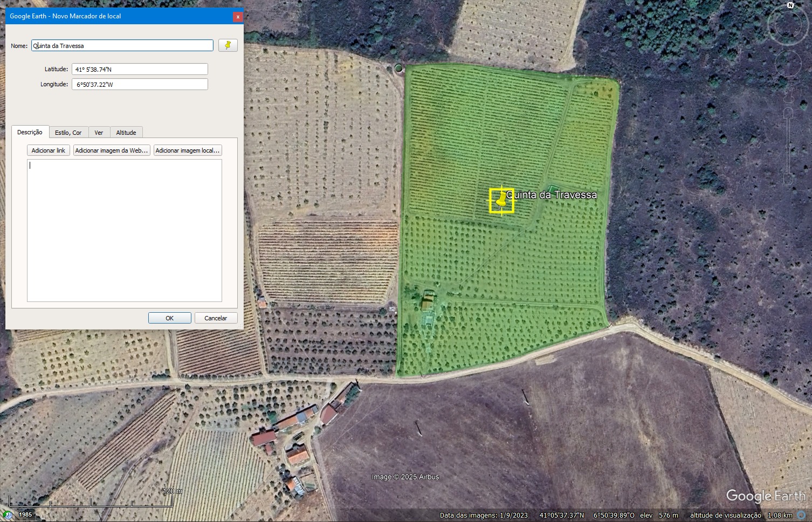Click the Data das imagens 1/9/2023 text
The image size is (812, 522).
(484, 515)
